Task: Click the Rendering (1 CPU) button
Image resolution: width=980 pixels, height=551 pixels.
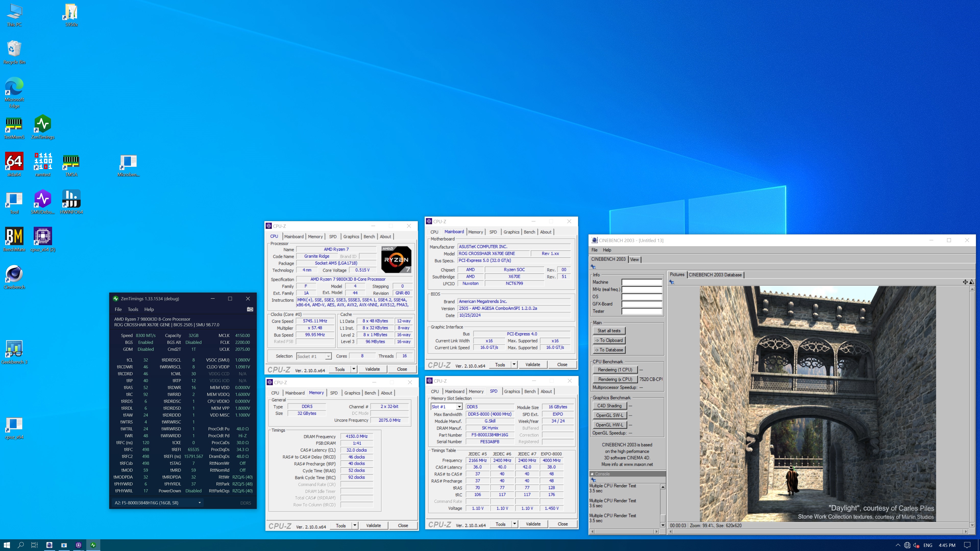Action: point(615,370)
